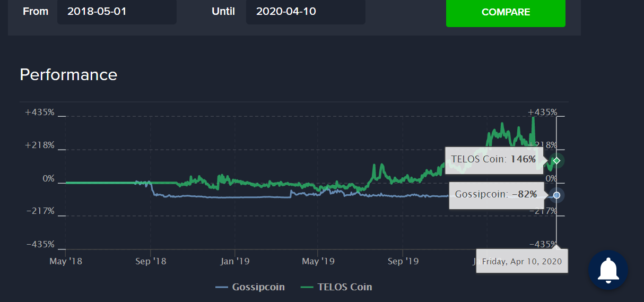Click the Jan '19 x-axis label

pos(234,261)
